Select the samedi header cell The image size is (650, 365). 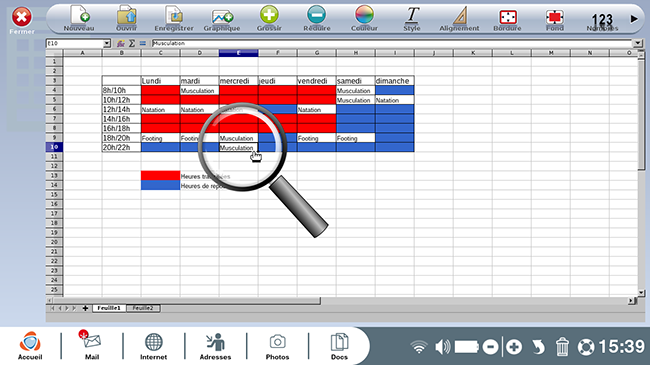355,80
